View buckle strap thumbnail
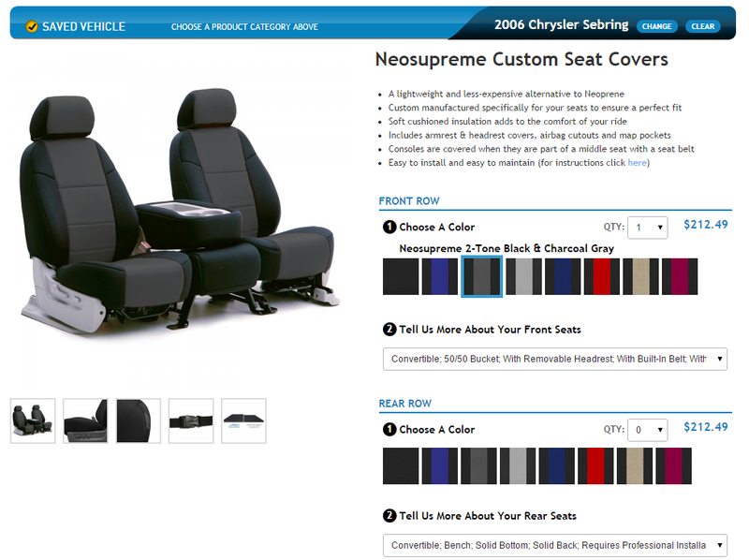 pos(191,421)
